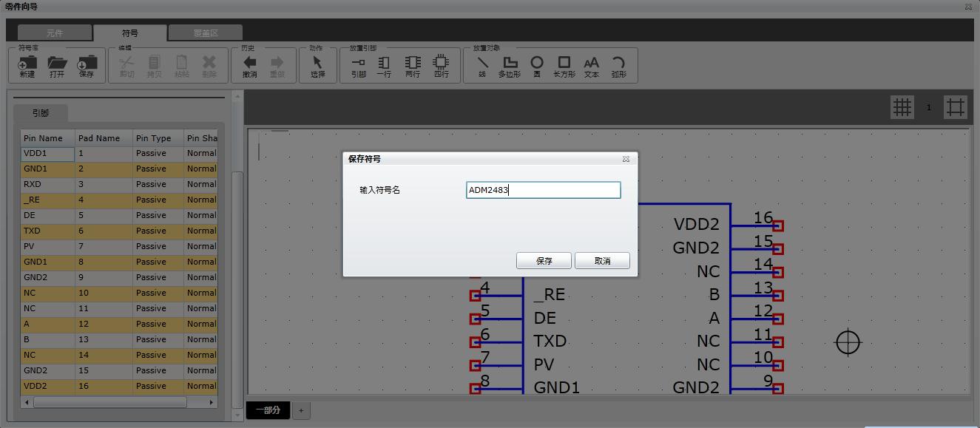Activate the 选择 select pointer tool
This screenshot has height=428, width=980.
pyautogui.click(x=317, y=66)
